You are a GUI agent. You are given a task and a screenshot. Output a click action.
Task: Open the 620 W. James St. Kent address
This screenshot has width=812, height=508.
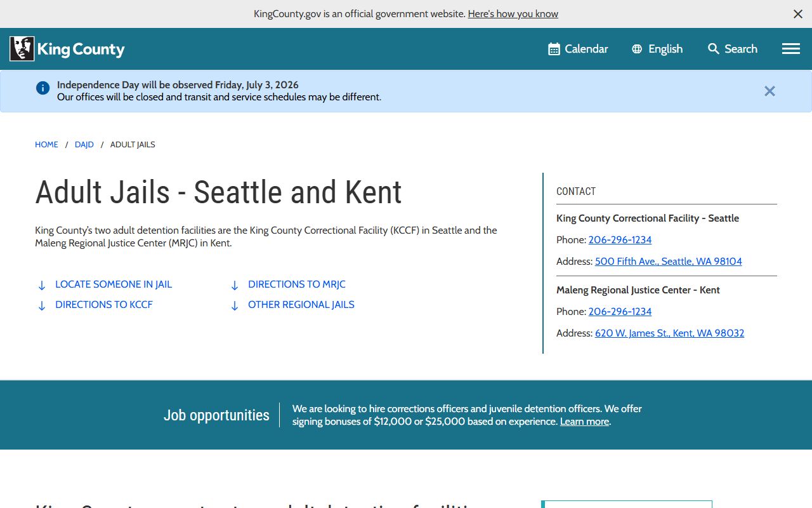(669, 333)
